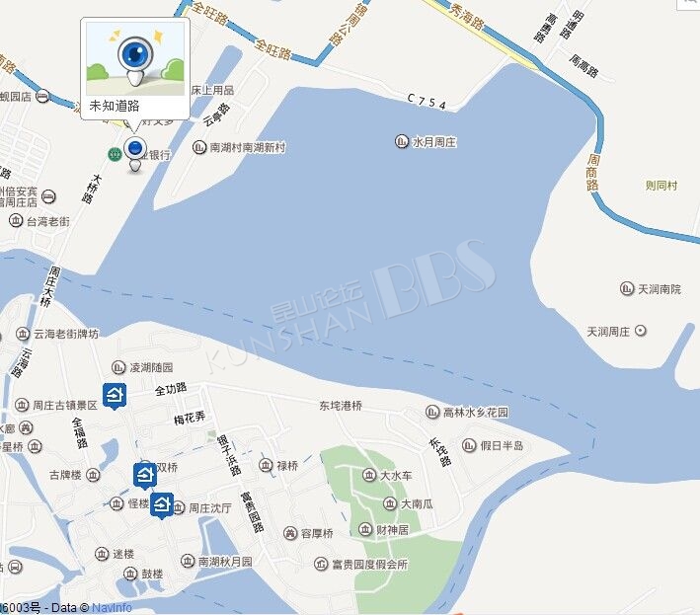Viewport: 700px width, 615px height.
Task: Click the 水月周庄 landmark icon
Action: [401, 141]
